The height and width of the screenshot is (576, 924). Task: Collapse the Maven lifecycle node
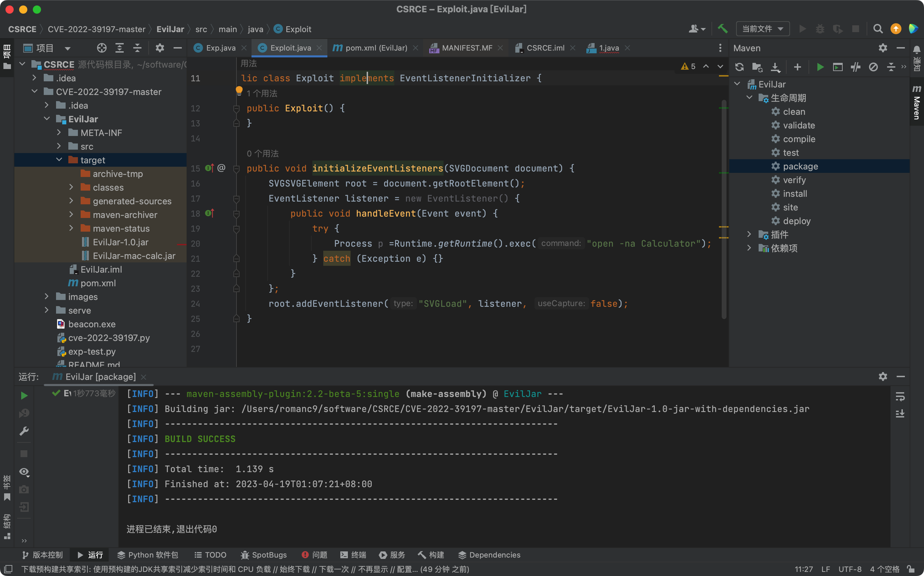[x=749, y=97]
